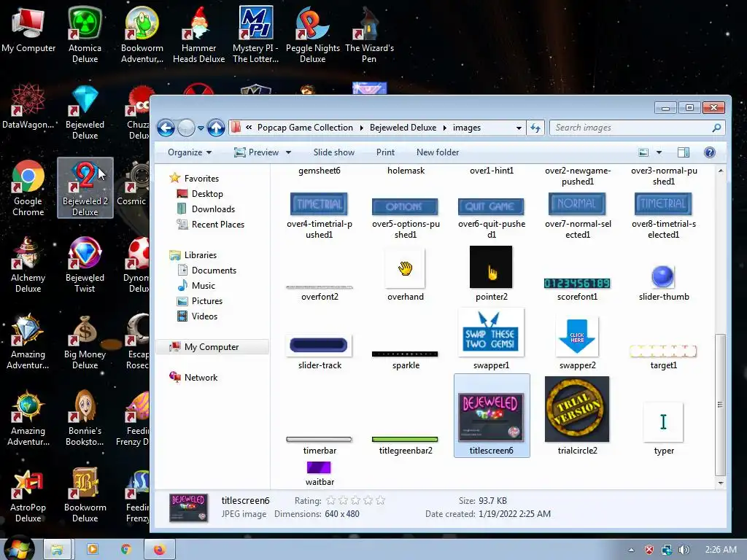
Task: Open The Wizard's Pen shortcut
Action: (x=369, y=34)
